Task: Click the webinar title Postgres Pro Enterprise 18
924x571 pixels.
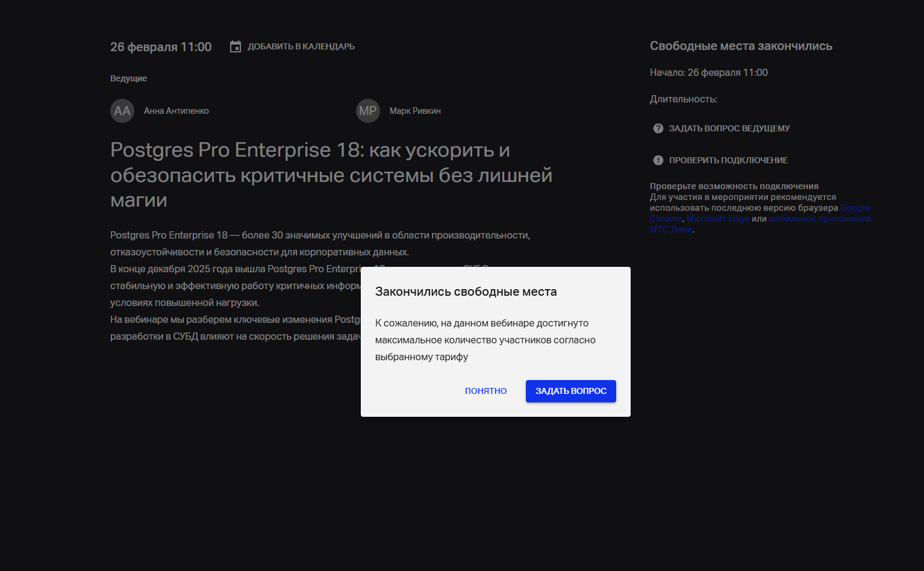Action: [x=331, y=175]
